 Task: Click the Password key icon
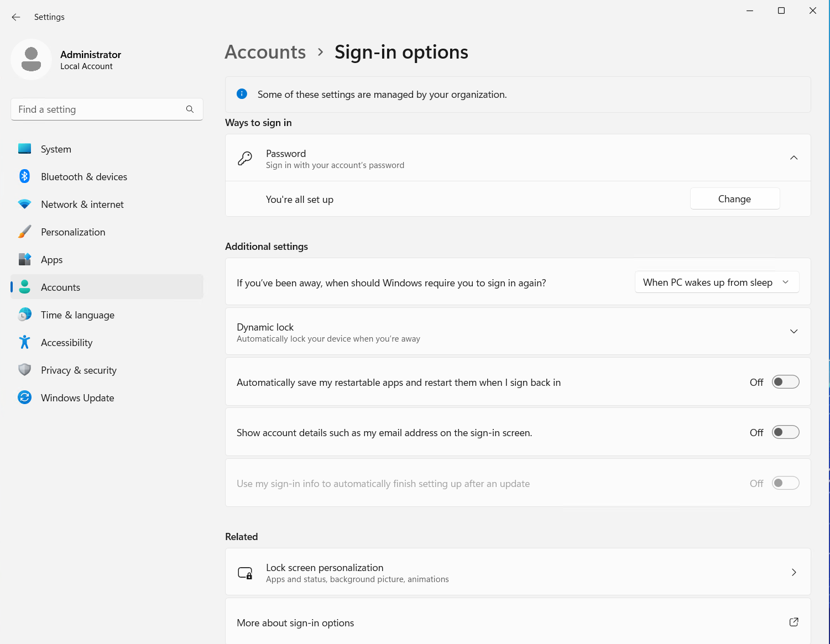(245, 159)
